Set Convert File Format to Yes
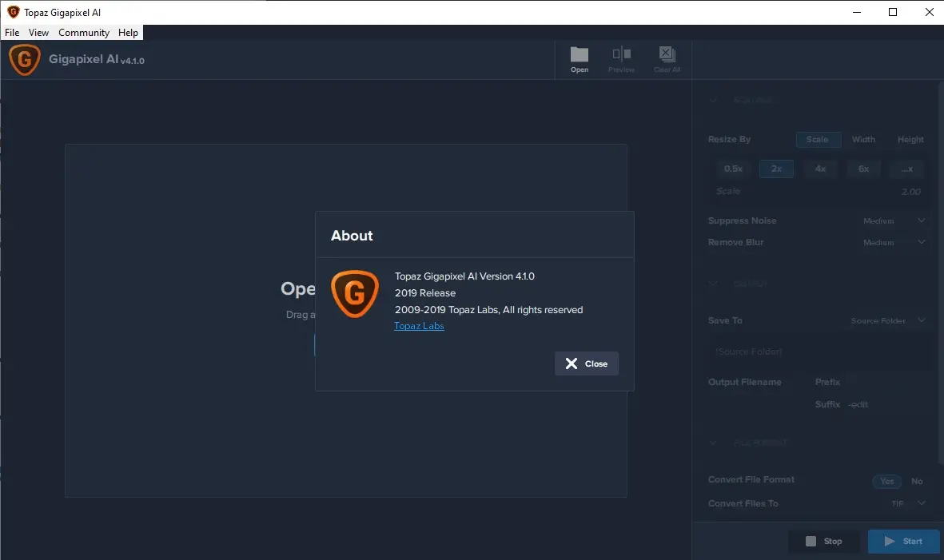 coord(886,481)
